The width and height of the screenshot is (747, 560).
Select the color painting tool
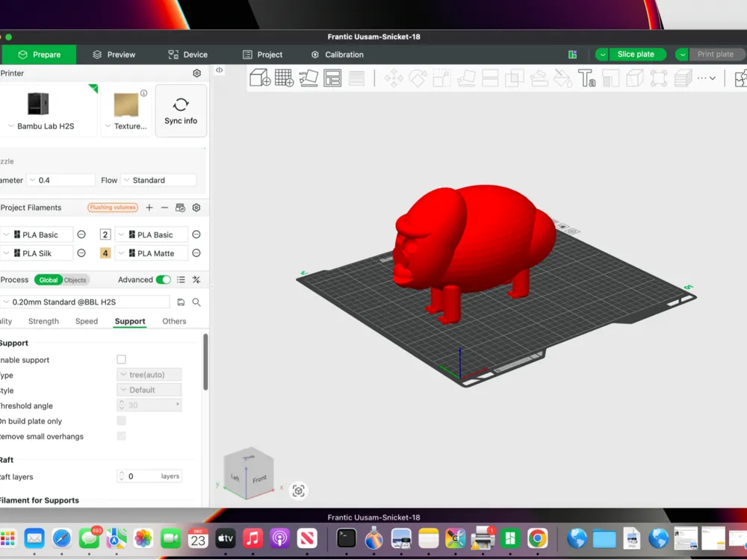(562, 78)
